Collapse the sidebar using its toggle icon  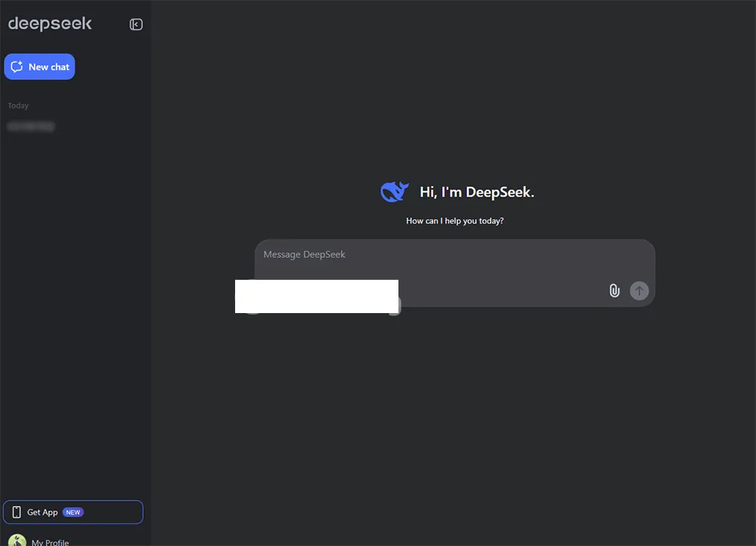pos(135,23)
